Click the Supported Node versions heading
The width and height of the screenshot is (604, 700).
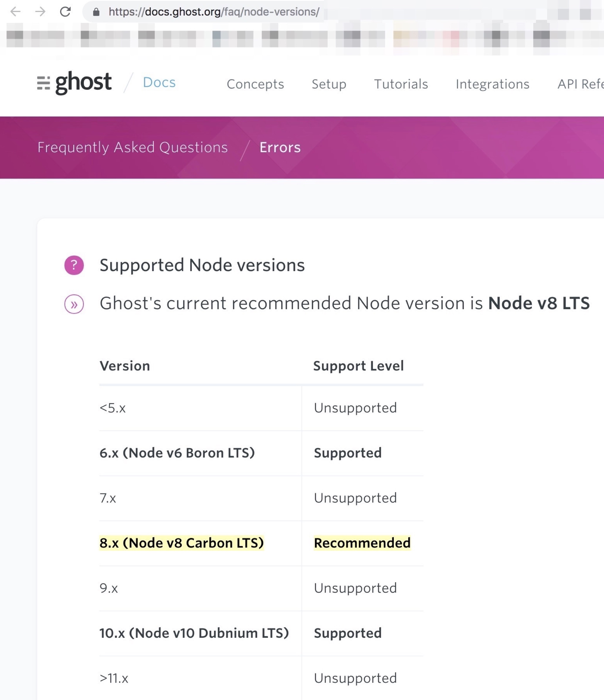[202, 266]
